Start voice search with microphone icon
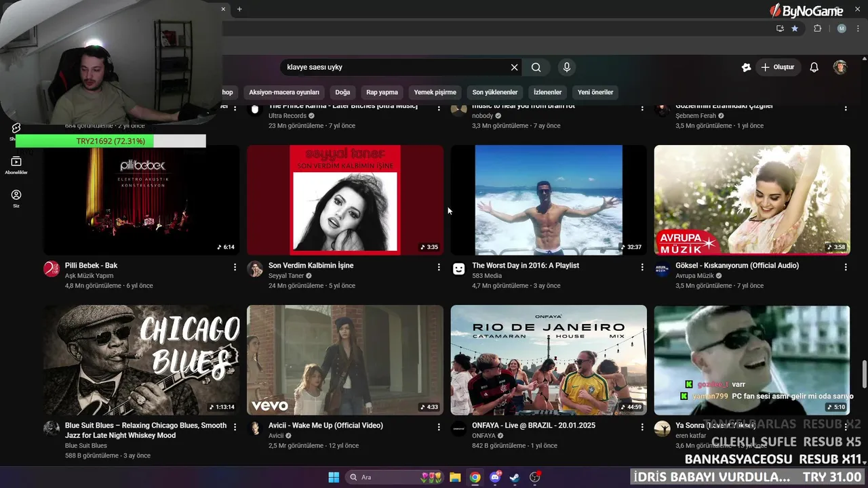Viewport: 868px width, 488px height. [567, 67]
